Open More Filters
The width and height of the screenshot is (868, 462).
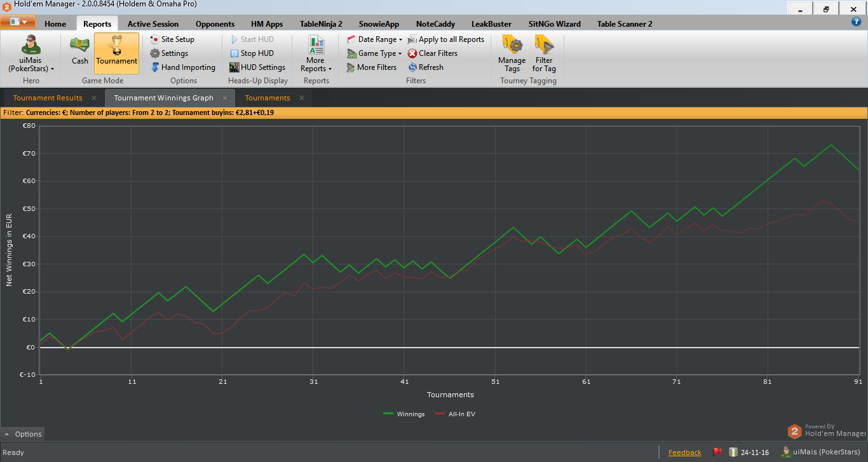pyautogui.click(x=372, y=67)
